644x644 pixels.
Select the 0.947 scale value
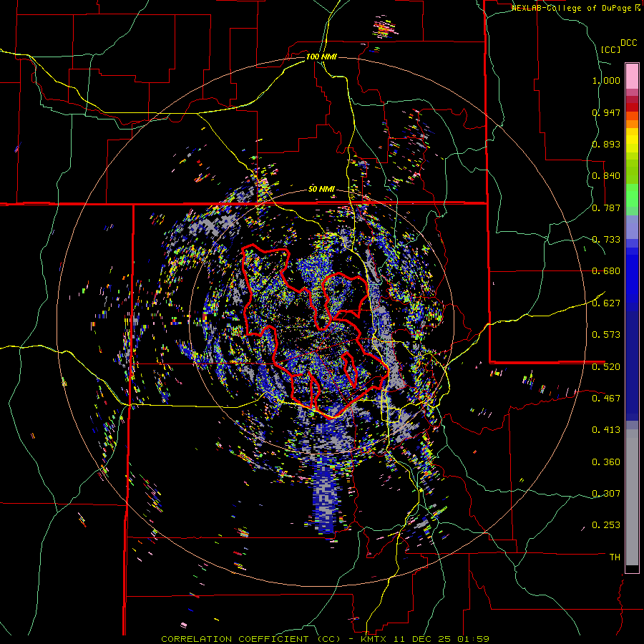coord(606,112)
